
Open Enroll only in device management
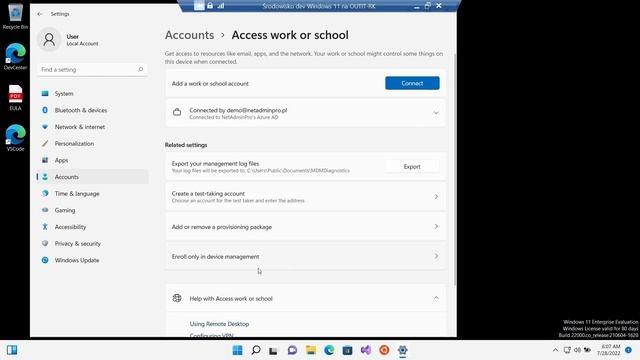pyautogui.click(x=305, y=256)
